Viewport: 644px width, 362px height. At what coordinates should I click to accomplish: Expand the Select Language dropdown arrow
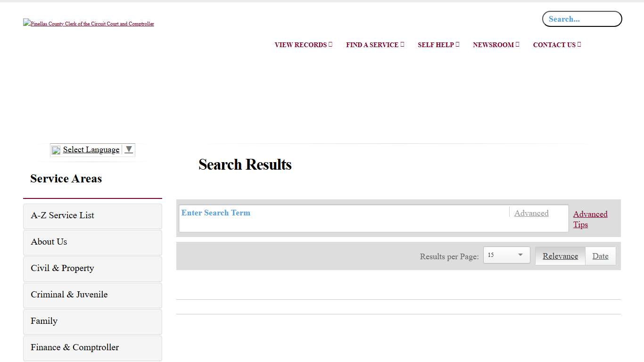coord(128,149)
